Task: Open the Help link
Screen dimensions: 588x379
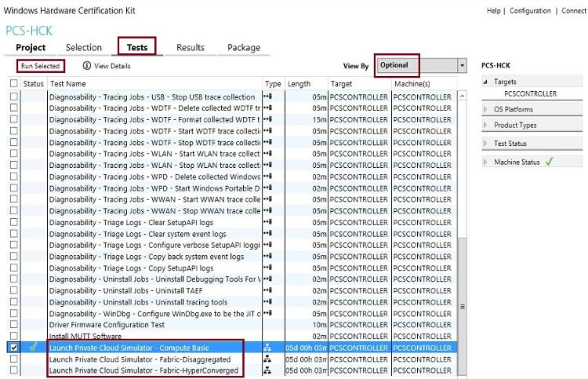Action: click(493, 10)
